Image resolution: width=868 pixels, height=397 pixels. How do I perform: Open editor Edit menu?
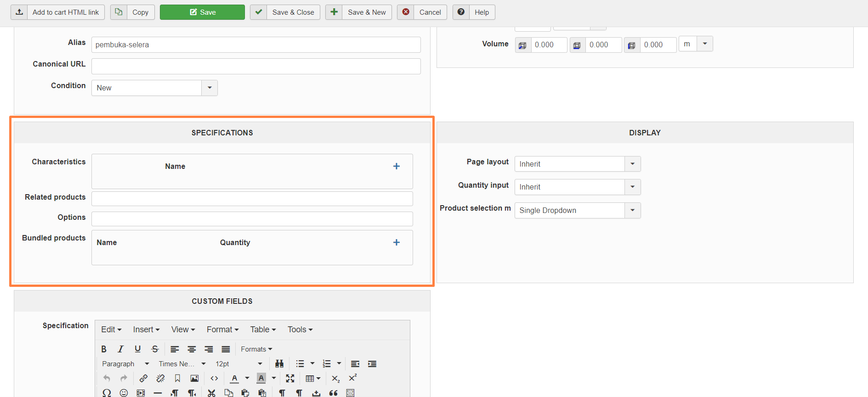coord(111,330)
